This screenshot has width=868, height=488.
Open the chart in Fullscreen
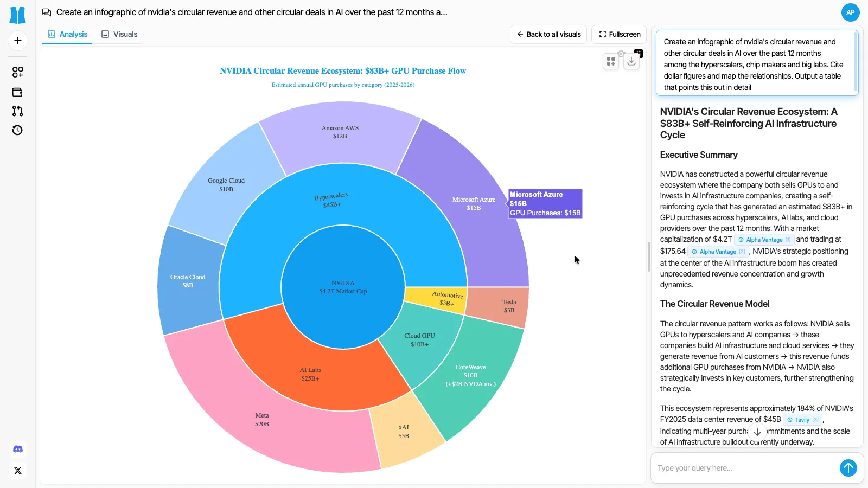619,34
